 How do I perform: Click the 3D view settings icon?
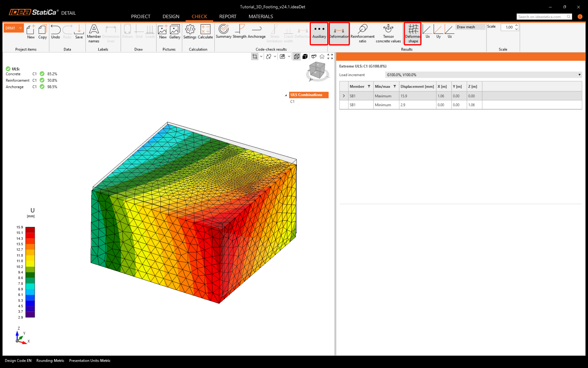coord(282,57)
